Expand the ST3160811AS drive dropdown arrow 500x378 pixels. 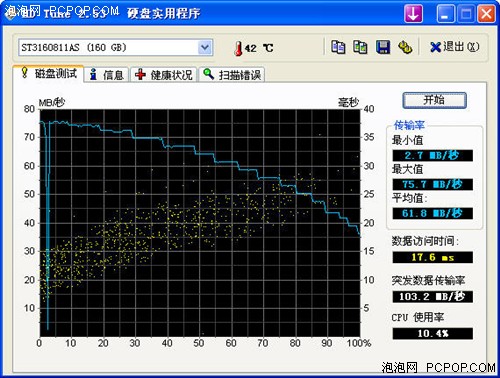(205, 47)
